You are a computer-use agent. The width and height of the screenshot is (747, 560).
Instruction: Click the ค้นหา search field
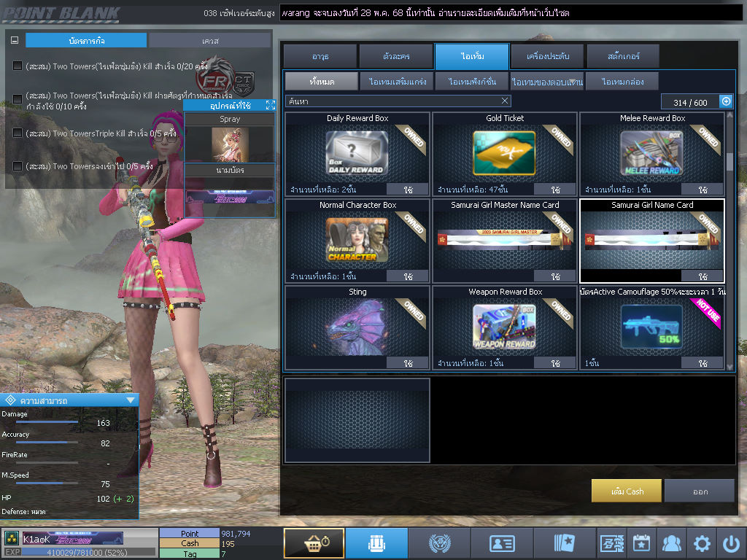click(x=398, y=101)
